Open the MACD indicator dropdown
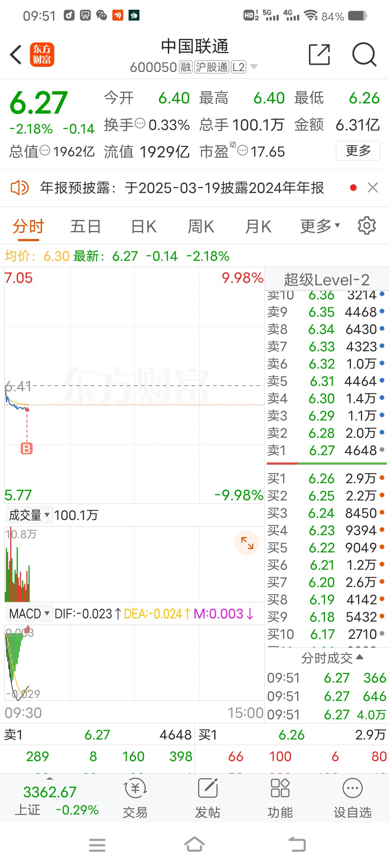This screenshot has height=868, width=389. click(x=29, y=614)
